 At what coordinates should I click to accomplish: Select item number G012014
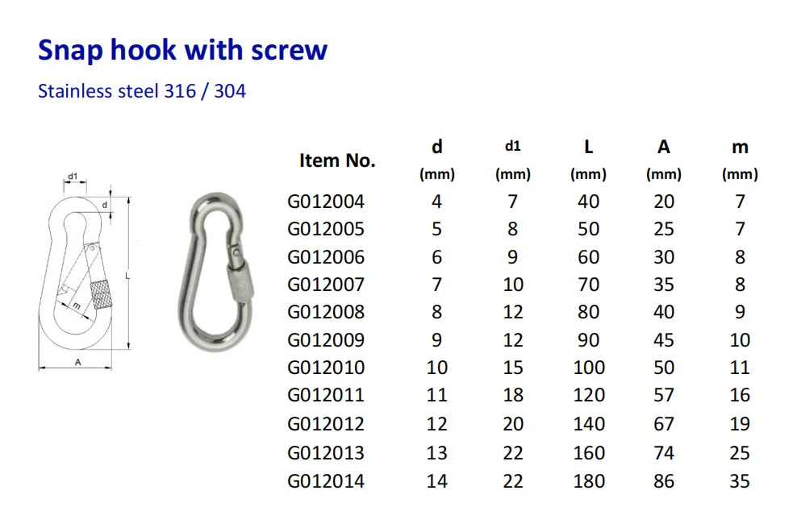click(x=326, y=481)
